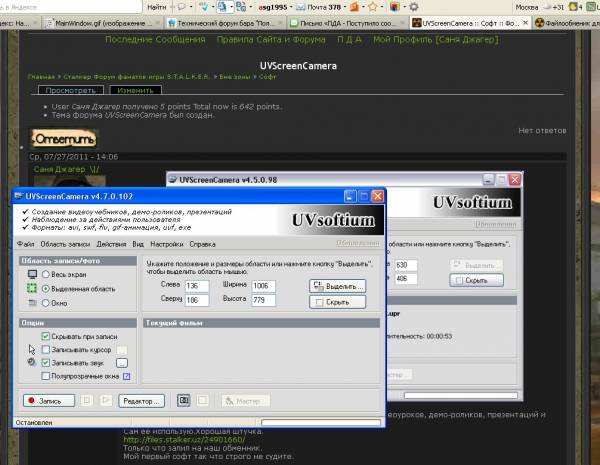Open dropdown arrow next to the star icon

(x=382, y=7)
